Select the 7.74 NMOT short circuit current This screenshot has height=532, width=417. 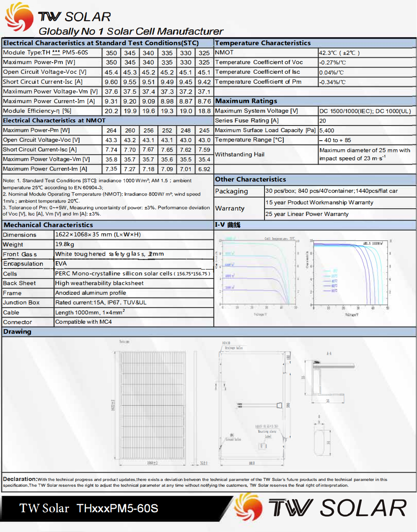(x=111, y=150)
